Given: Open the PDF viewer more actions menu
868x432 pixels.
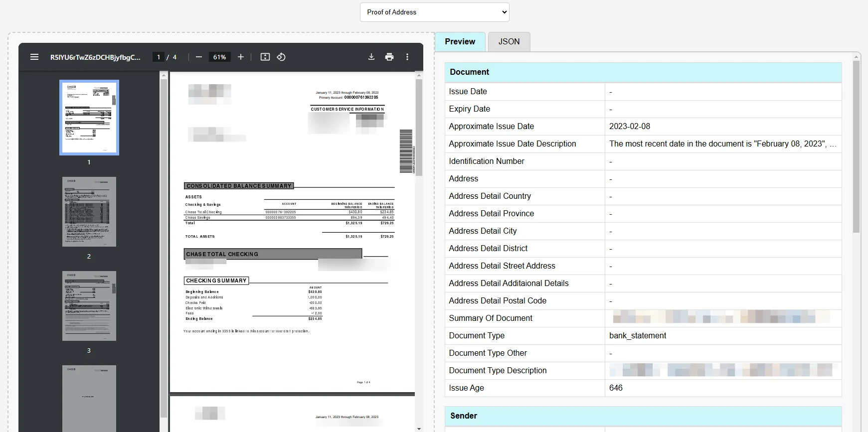Looking at the screenshot, I should 407,57.
